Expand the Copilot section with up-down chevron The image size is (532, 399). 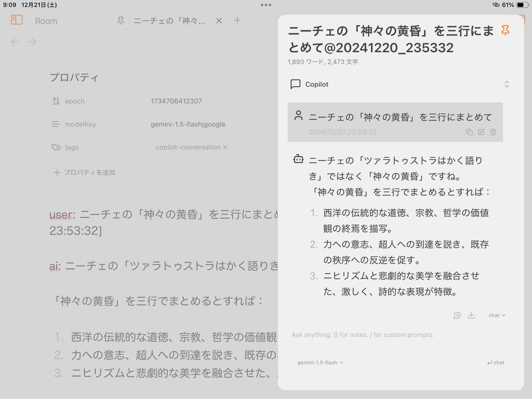pyautogui.click(x=507, y=84)
